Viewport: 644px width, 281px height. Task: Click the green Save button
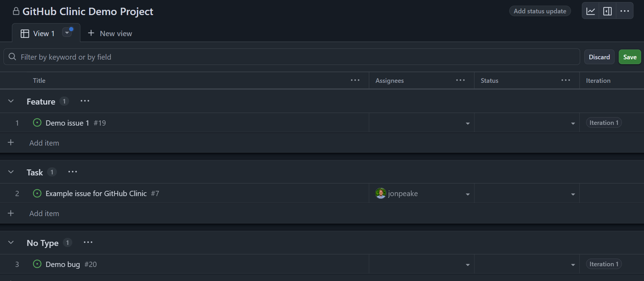tap(630, 57)
